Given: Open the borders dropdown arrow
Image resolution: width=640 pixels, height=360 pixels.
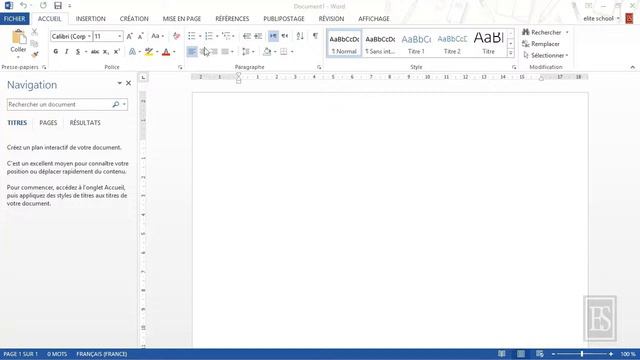Looking at the screenshot, I should [x=292, y=52].
